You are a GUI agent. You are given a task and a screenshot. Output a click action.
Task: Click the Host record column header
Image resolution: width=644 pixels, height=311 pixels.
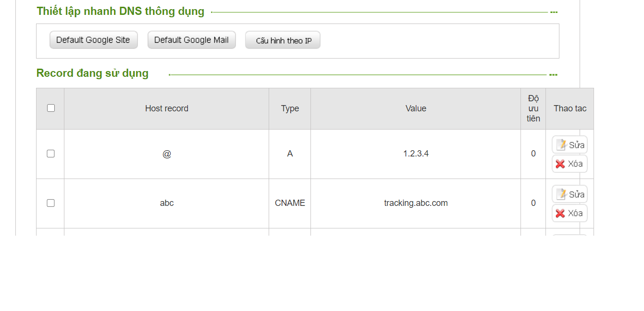tap(166, 108)
